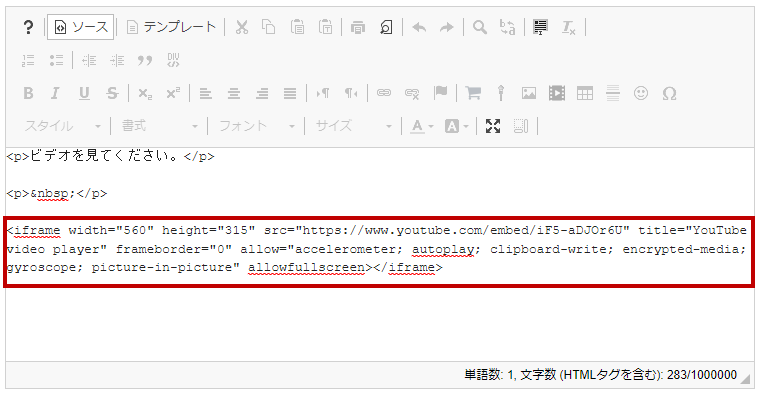Click the Paste as plain text icon

325,27
